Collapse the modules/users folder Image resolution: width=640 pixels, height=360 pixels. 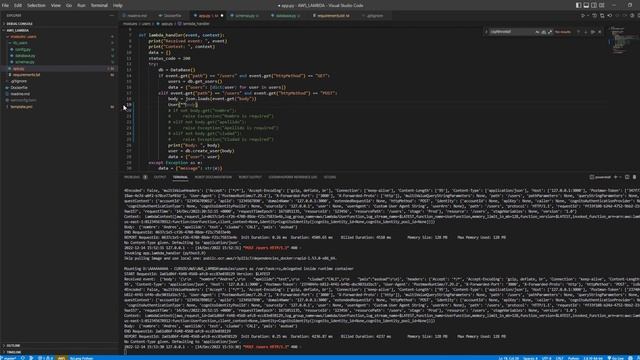(59, 36)
